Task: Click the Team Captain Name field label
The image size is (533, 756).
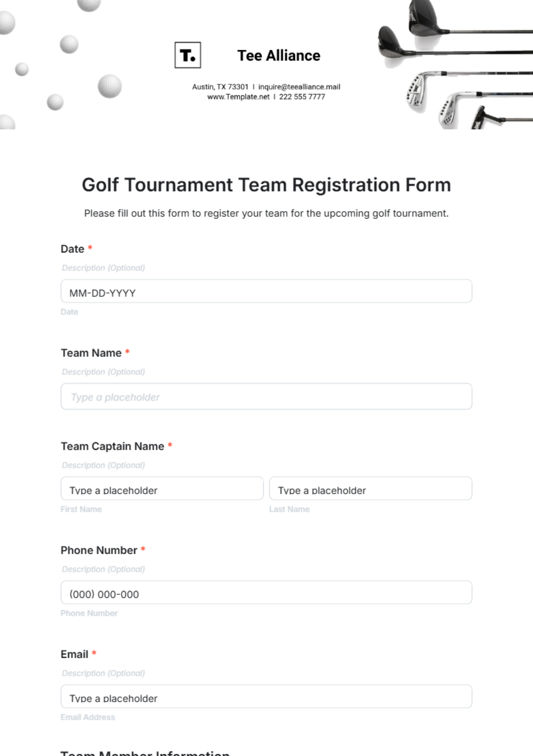Action: 112,446
